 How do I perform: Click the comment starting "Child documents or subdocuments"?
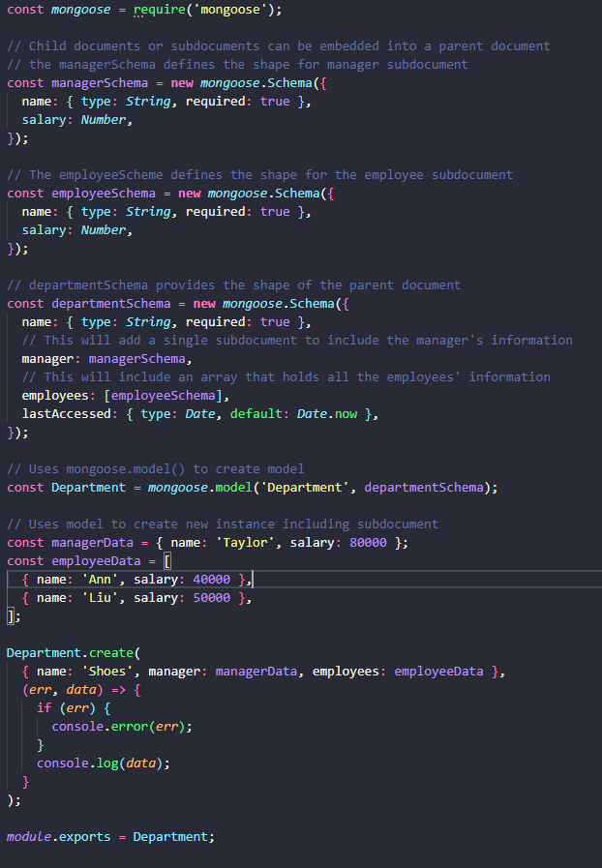(x=279, y=45)
